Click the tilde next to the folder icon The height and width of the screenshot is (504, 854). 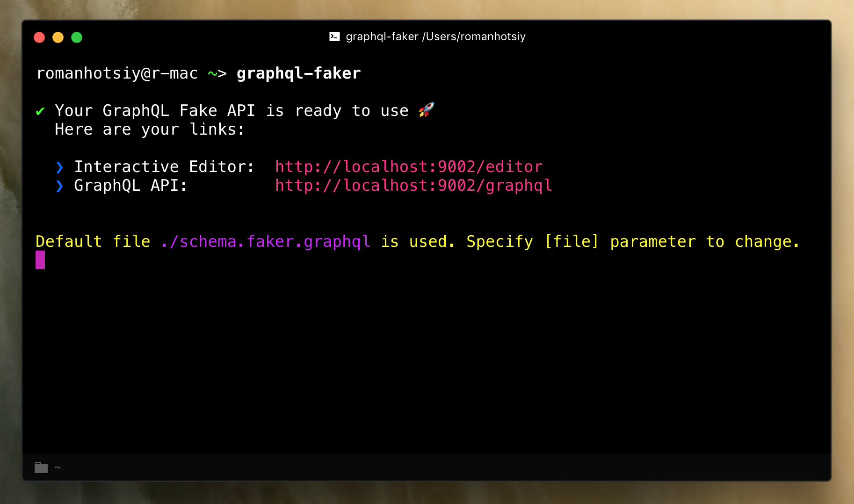[x=58, y=468]
